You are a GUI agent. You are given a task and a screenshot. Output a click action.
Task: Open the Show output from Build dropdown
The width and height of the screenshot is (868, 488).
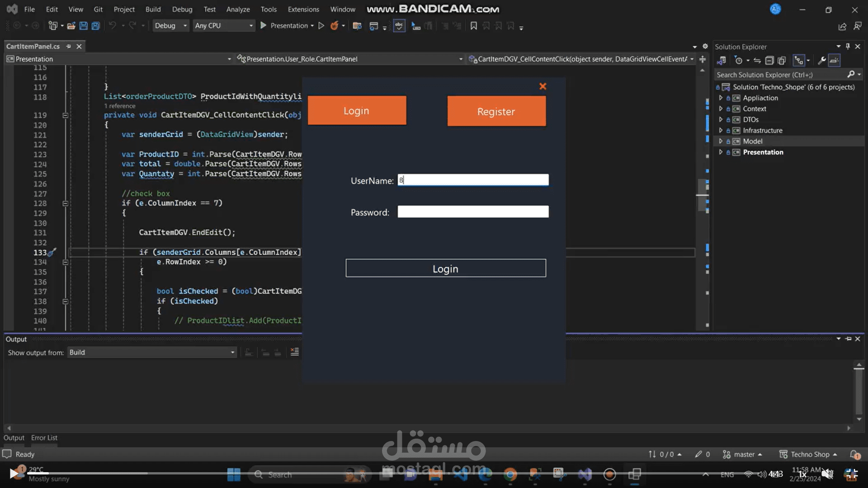click(151, 352)
